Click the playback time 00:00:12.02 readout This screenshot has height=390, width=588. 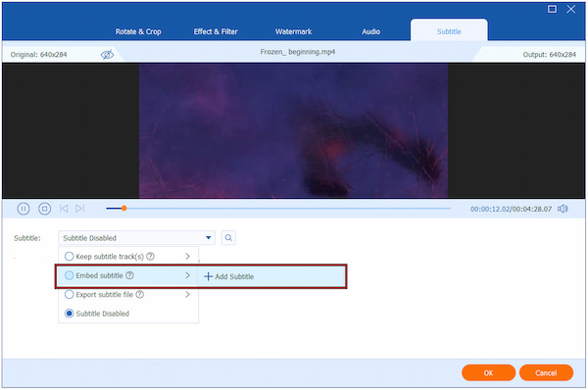(x=491, y=209)
